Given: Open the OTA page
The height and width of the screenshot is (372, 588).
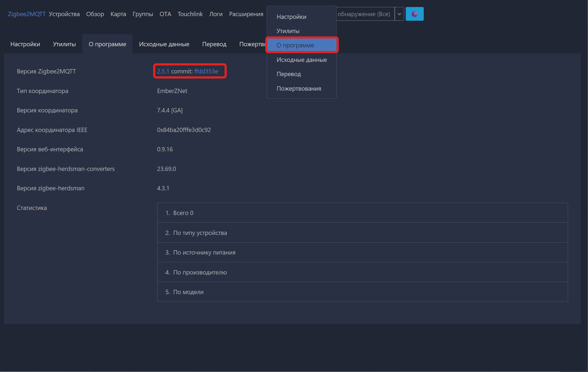Looking at the screenshot, I should 165,14.
